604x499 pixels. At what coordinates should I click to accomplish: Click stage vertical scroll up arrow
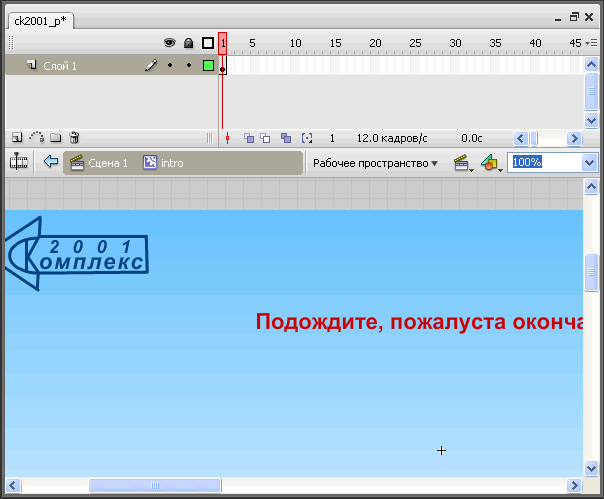pyautogui.click(x=591, y=187)
